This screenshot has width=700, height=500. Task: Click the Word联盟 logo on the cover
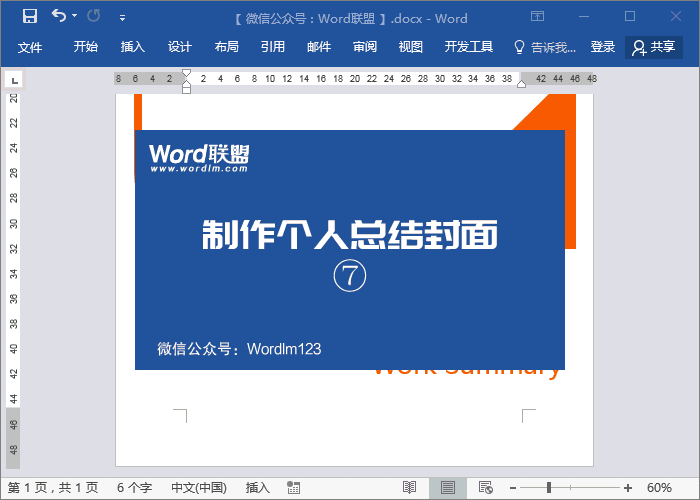[x=199, y=154]
